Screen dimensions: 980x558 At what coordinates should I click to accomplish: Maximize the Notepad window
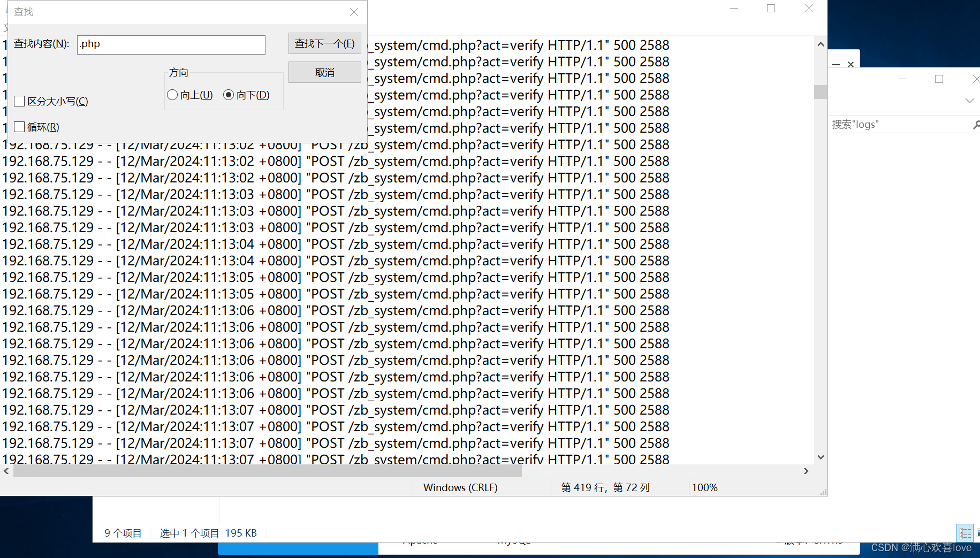771,9
